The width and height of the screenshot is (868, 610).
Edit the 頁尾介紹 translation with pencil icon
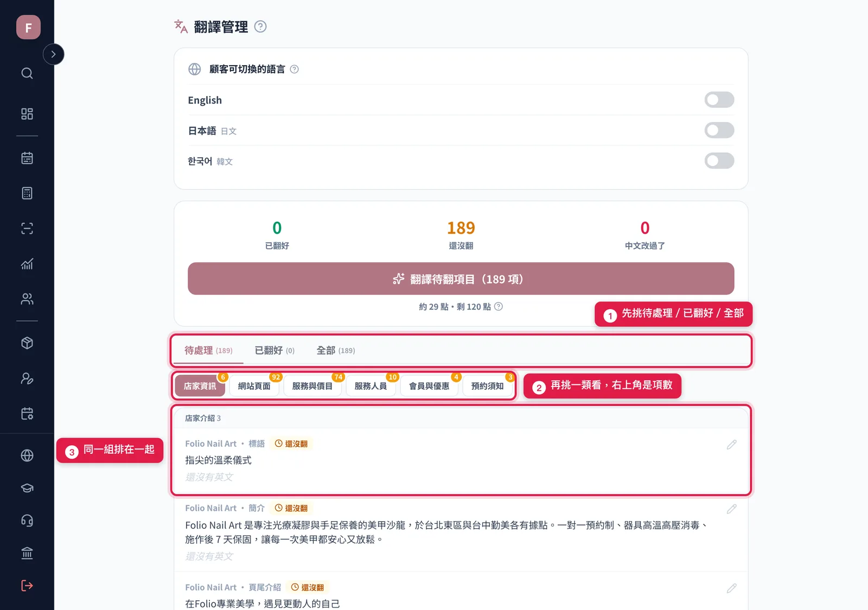732,588
